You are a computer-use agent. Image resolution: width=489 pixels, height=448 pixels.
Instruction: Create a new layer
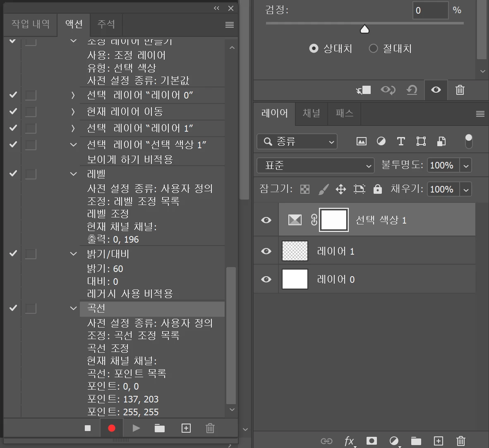pyautogui.click(x=439, y=441)
